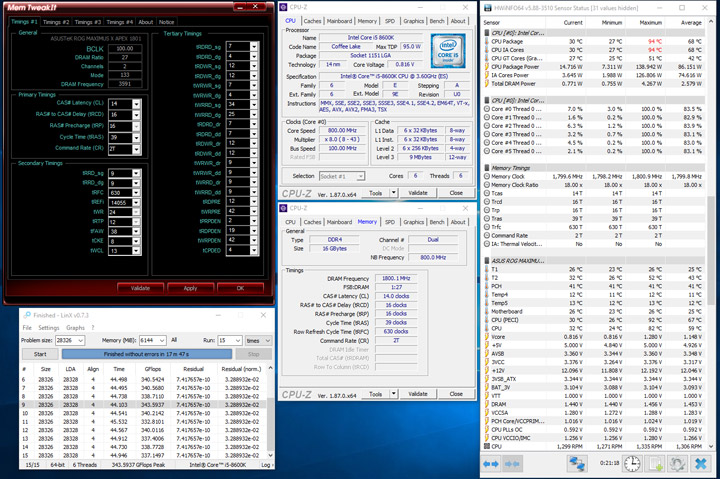The image size is (720, 479).
Task: Switch to Timings #2 tab in Mem TweakIt
Action: (x=56, y=21)
